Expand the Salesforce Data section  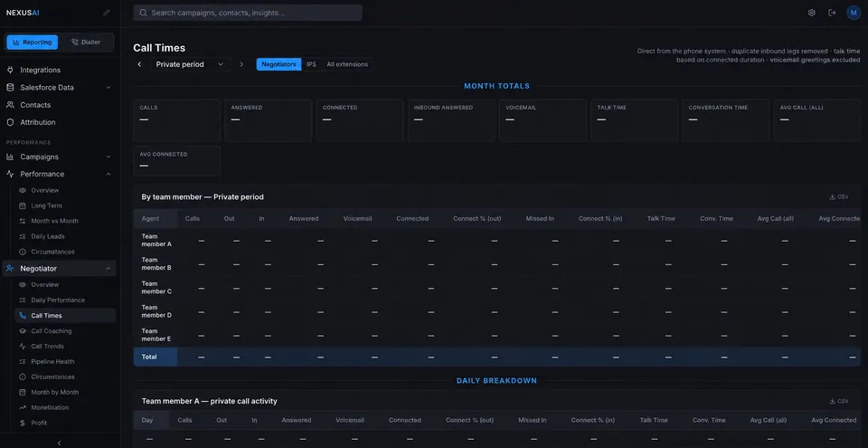(x=108, y=88)
